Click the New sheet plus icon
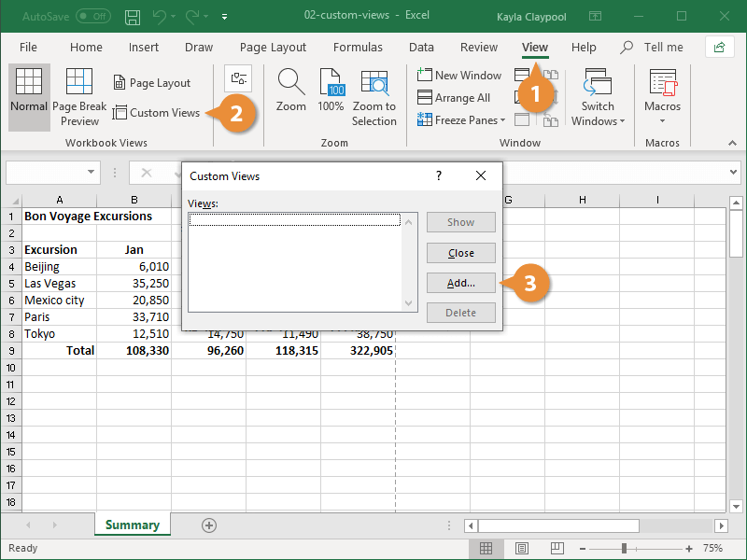 pos(209,525)
